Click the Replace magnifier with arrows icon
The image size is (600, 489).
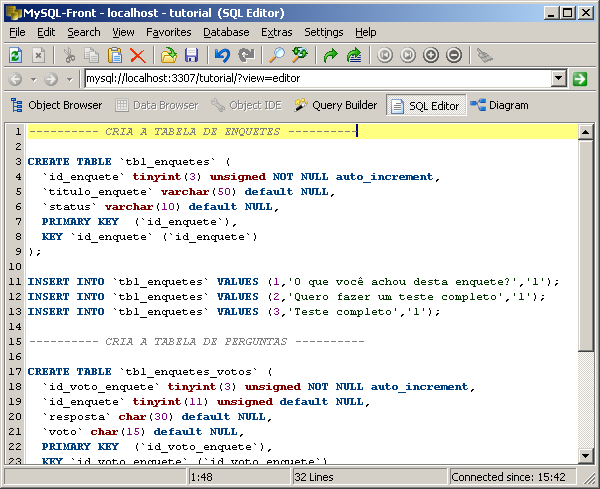click(x=300, y=55)
